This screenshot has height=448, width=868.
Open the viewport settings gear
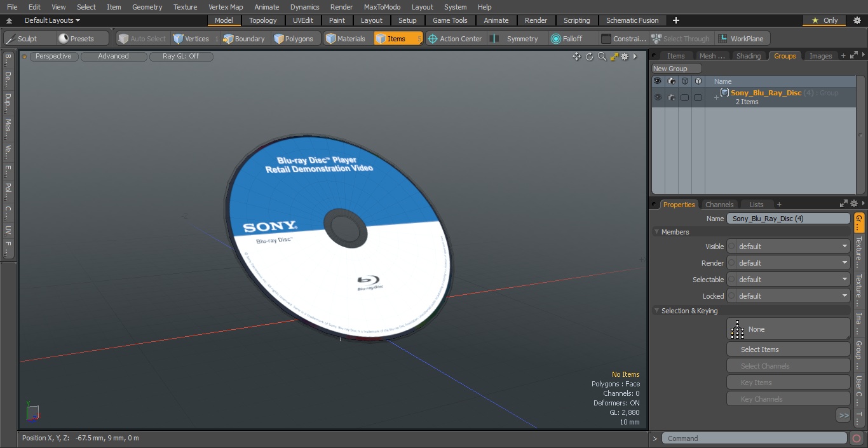point(625,57)
